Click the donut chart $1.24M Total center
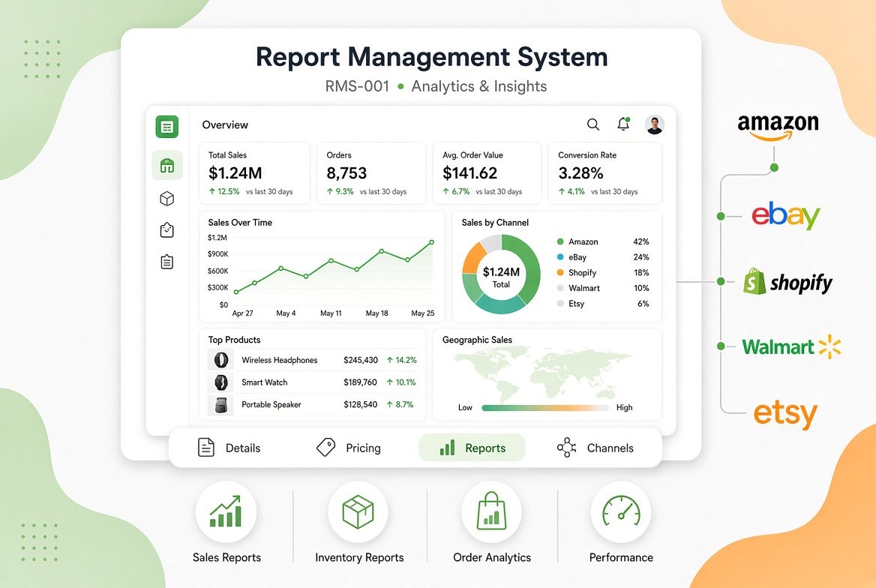The height and width of the screenshot is (588, 876). (501, 277)
